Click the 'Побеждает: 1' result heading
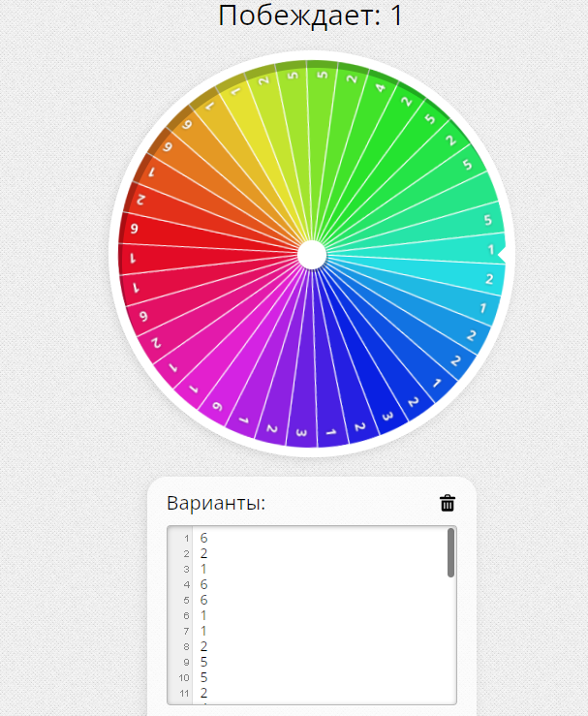588x716 pixels. pyautogui.click(x=310, y=16)
